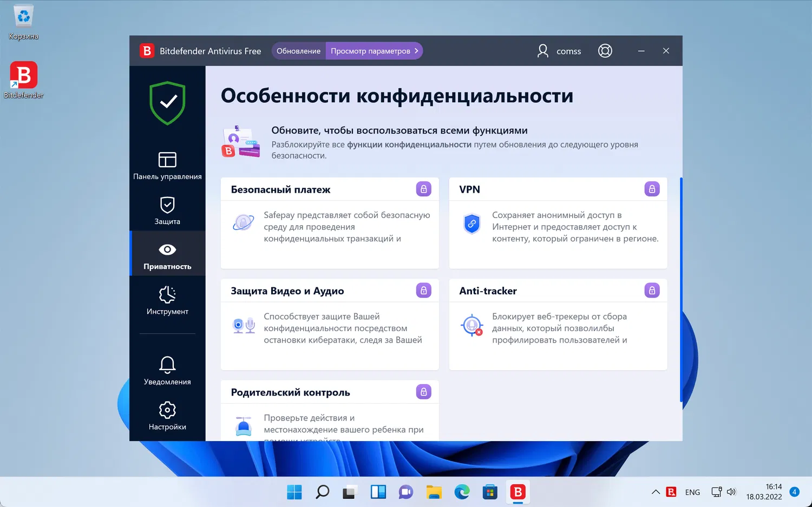Open File Explorer from taskbar

[x=434, y=492]
